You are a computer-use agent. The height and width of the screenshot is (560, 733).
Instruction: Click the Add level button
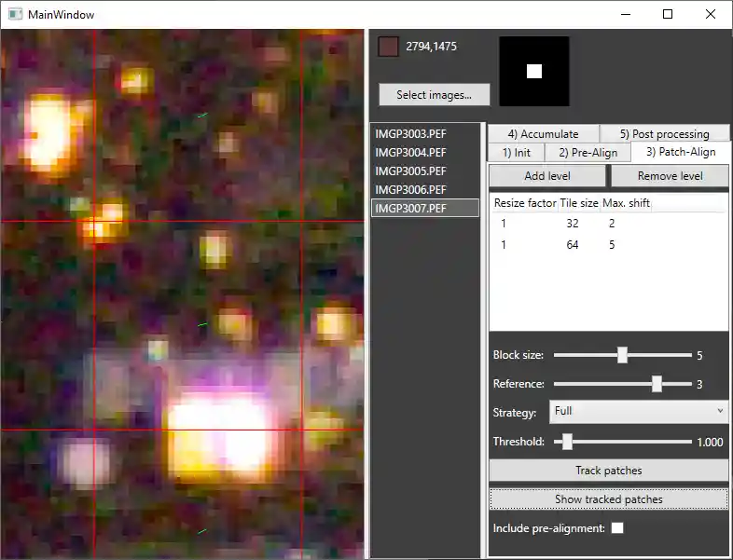(x=546, y=176)
